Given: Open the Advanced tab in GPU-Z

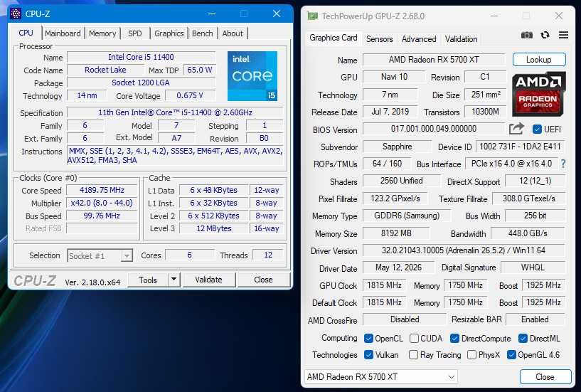Looking at the screenshot, I should (419, 39).
